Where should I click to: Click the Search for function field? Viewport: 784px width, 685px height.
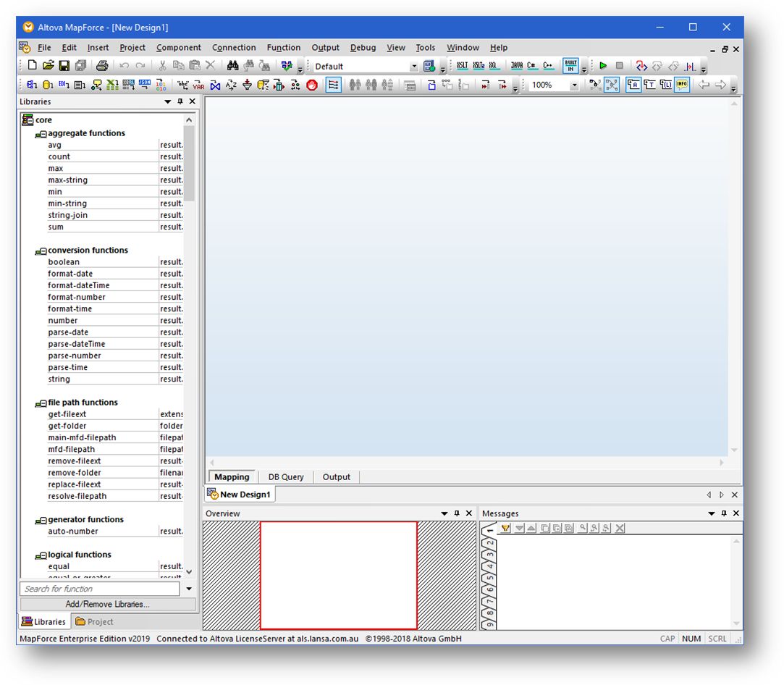100,589
